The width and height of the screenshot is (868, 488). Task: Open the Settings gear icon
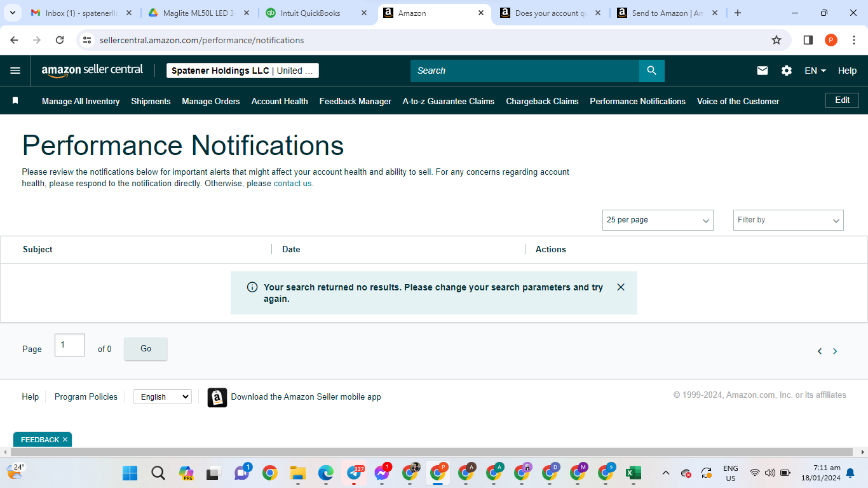tap(787, 71)
